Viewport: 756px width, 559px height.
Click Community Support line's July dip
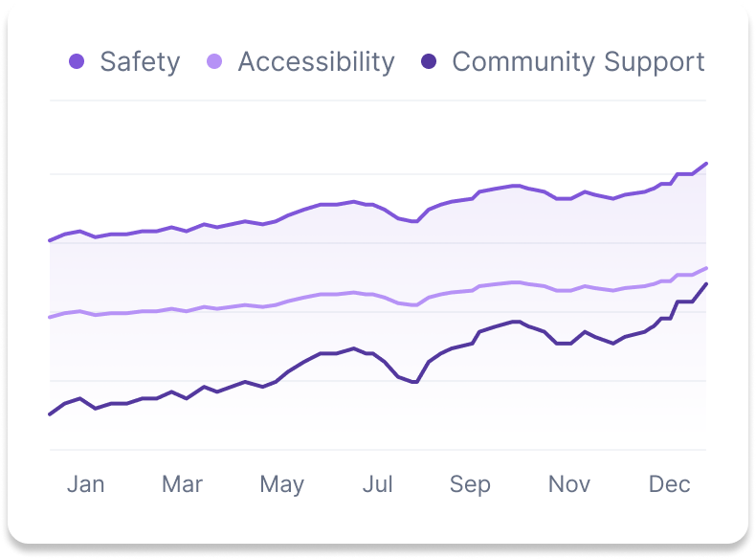(x=415, y=382)
